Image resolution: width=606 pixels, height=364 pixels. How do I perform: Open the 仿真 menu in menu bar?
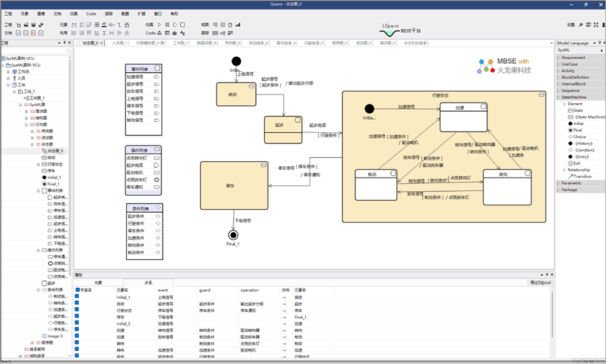pyautogui.click(x=74, y=13)
